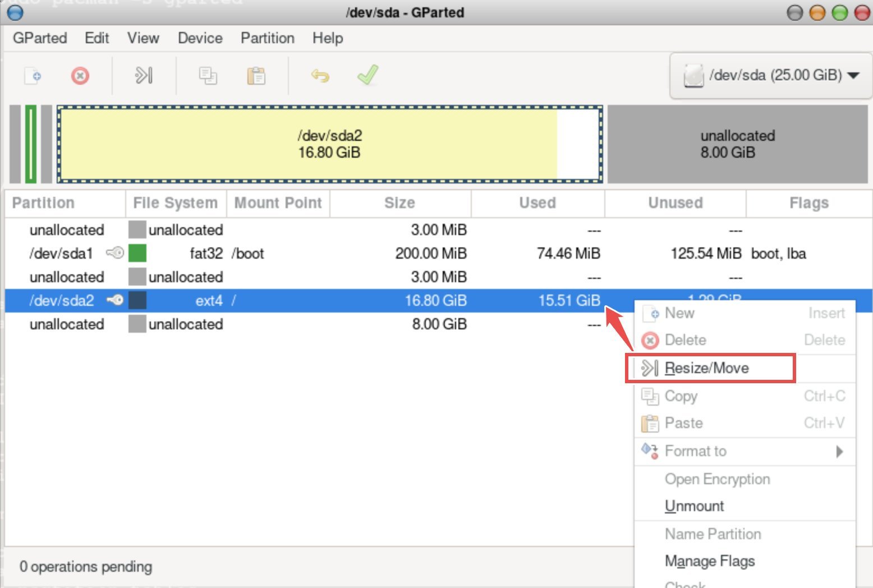Select the /dev/sda2 block in the disk map
Image resolution: width=873 pixels, height=588 pixels.
pyautogui.click(x=330, y=144)
